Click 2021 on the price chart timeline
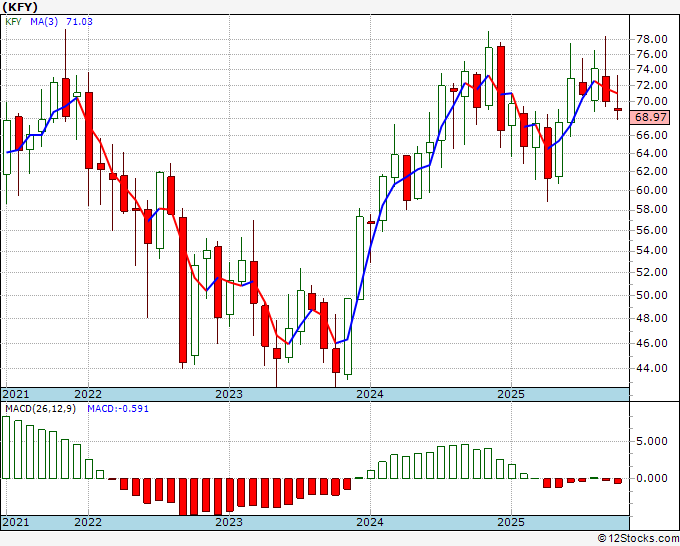This screenshot has width=680, height=546. [16, 394]
